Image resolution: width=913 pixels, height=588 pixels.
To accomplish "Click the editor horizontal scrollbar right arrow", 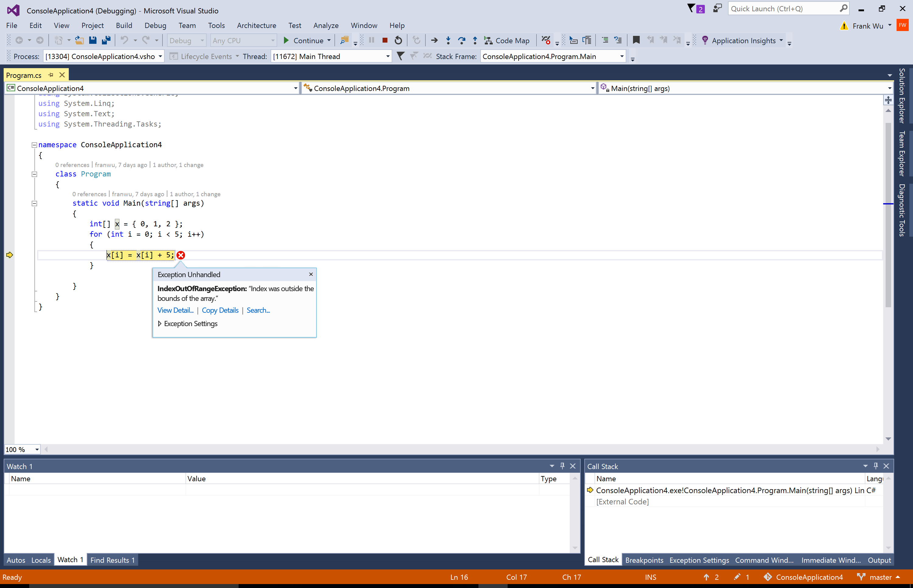I will click(877, 449).
